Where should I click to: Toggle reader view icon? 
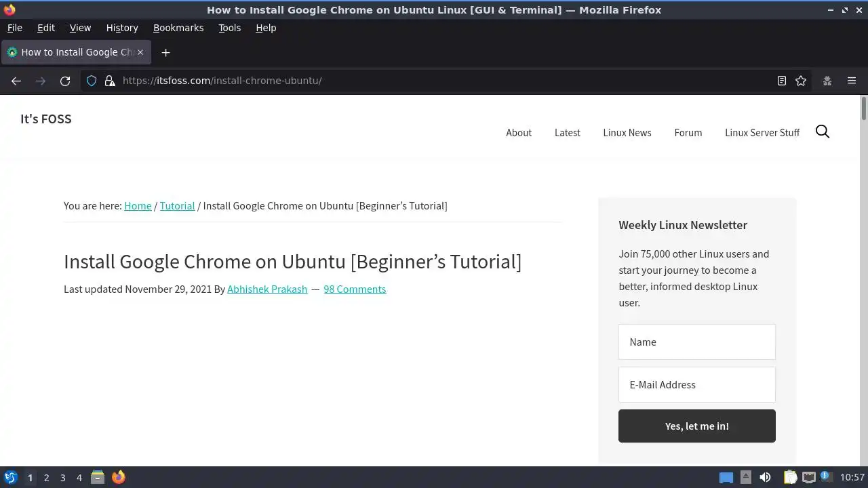click(x=782, y=81)
